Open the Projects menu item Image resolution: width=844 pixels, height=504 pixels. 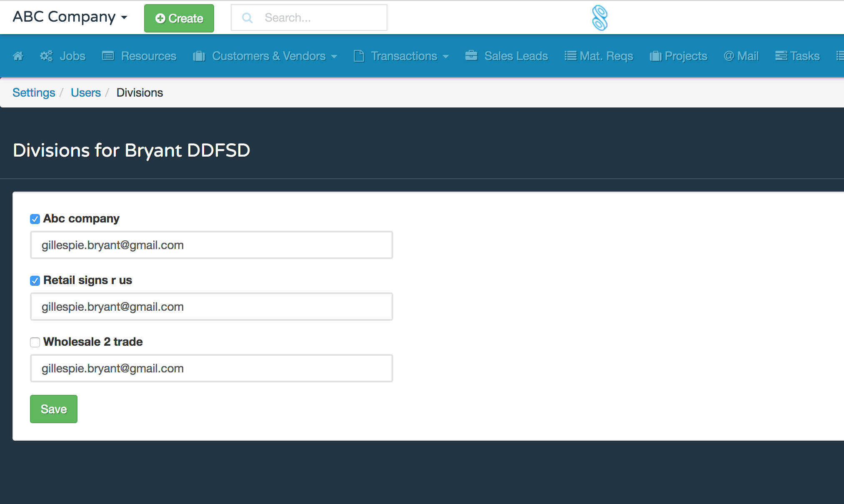tap(679, 56)
